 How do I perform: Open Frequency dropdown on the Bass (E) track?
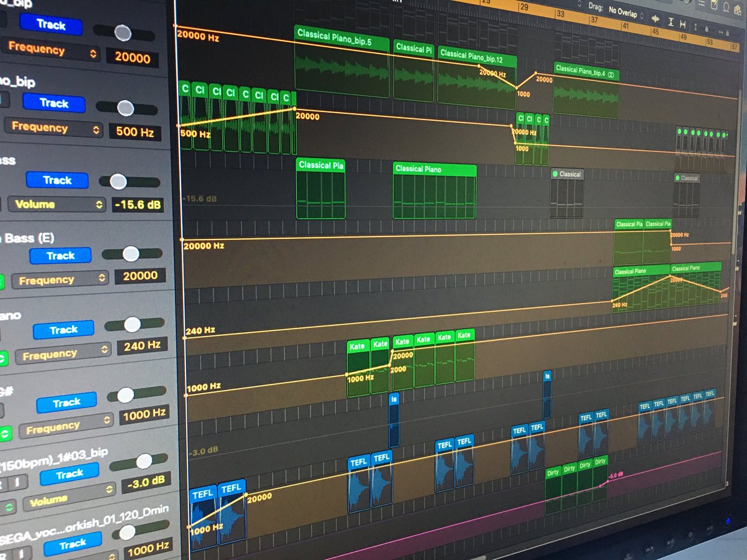tap(61, 279)
